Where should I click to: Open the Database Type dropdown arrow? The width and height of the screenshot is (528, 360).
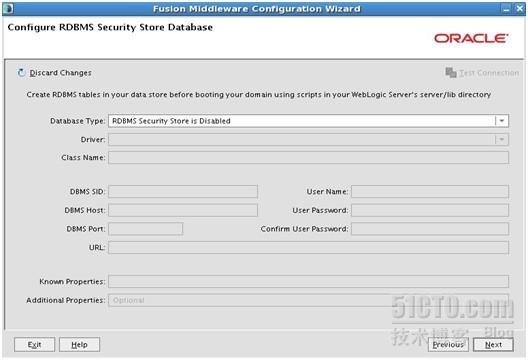501,121
